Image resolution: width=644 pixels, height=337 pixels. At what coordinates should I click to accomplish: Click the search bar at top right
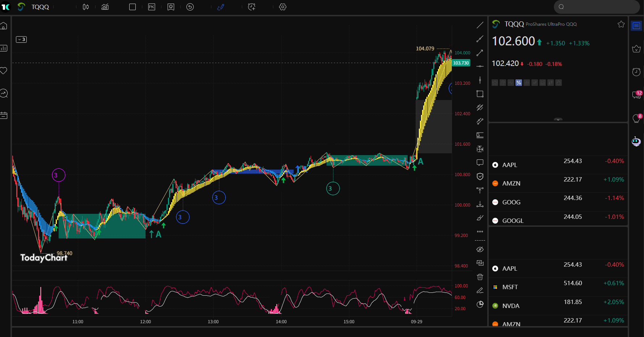(x=596, y=7)
